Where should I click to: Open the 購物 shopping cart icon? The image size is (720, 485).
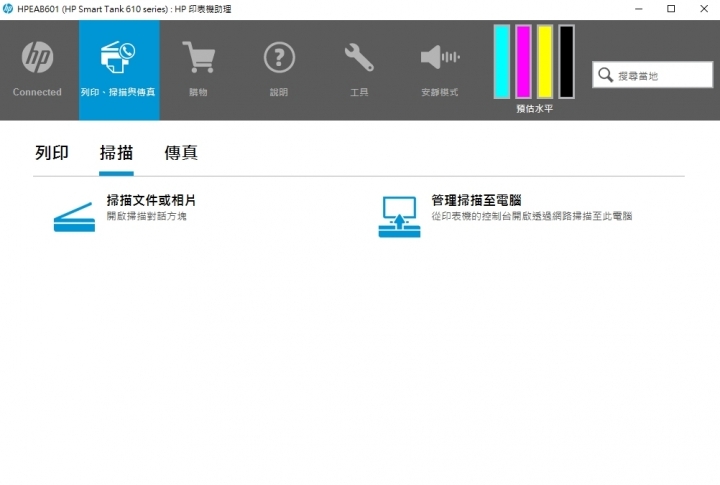[x=198, y=59]
